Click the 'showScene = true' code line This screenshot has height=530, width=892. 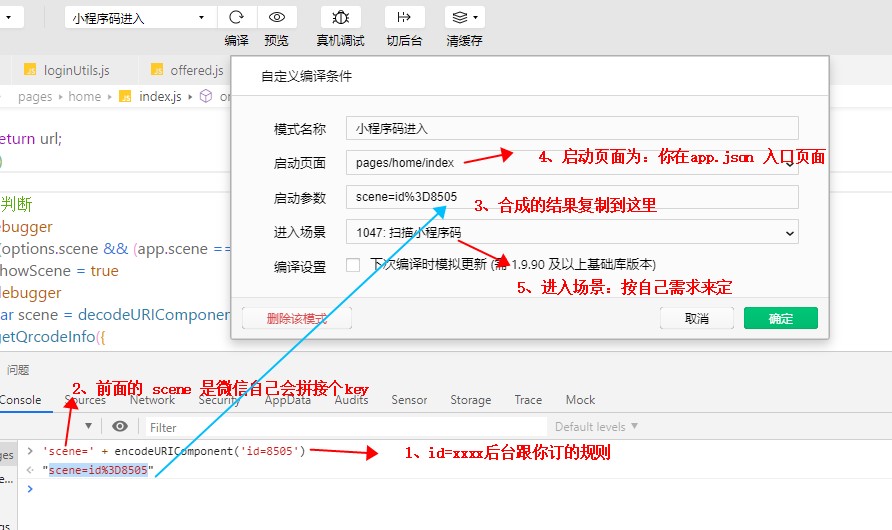[x=59, y=271]
